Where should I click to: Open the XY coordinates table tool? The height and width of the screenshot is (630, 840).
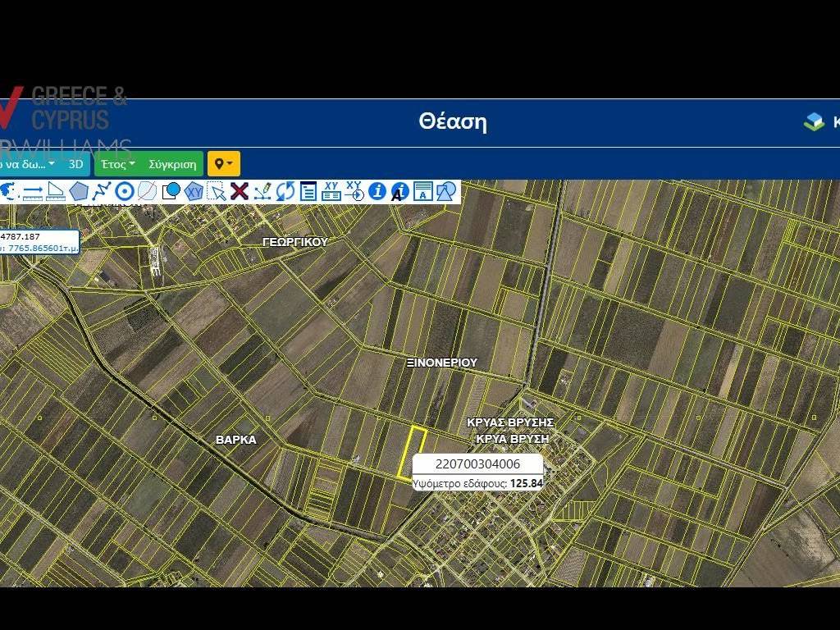(x=331, y=191)
